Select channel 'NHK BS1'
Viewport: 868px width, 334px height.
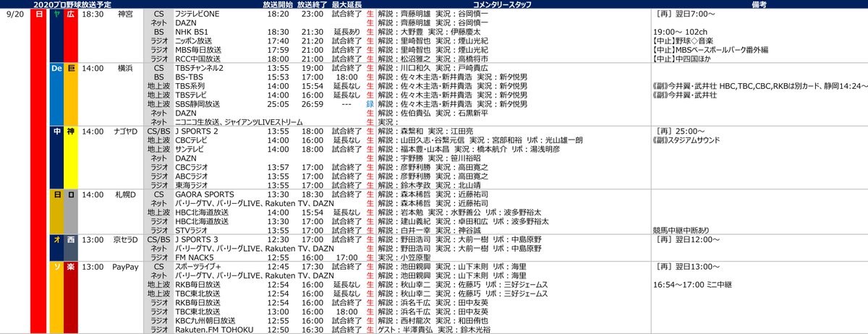[191, 33]
